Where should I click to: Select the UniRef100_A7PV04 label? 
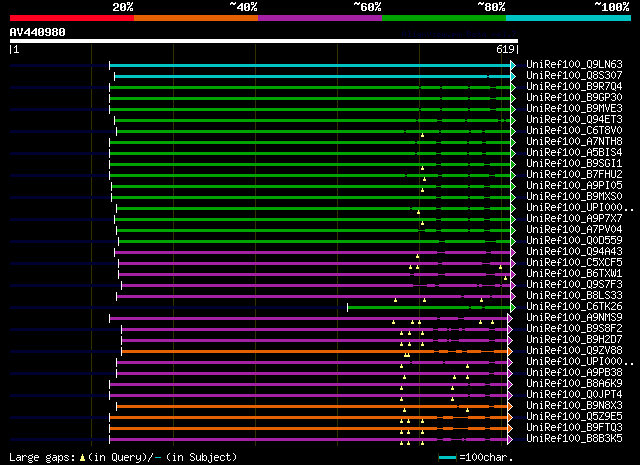[574, 229]
